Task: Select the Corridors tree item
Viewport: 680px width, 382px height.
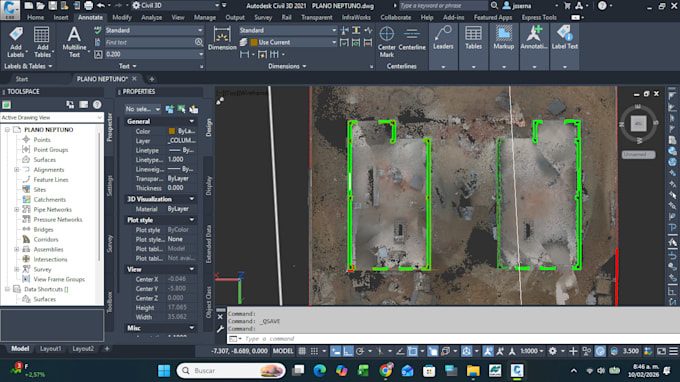Action: pos(46,239)
